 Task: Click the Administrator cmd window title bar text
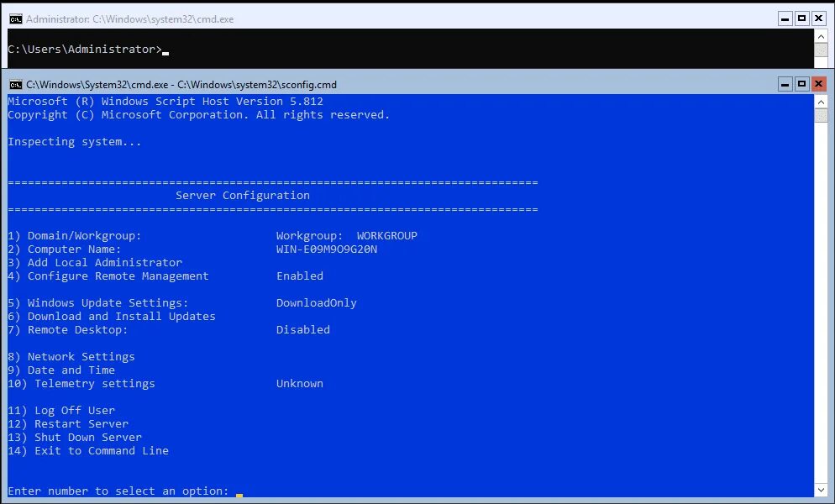[x=130, y=19]
